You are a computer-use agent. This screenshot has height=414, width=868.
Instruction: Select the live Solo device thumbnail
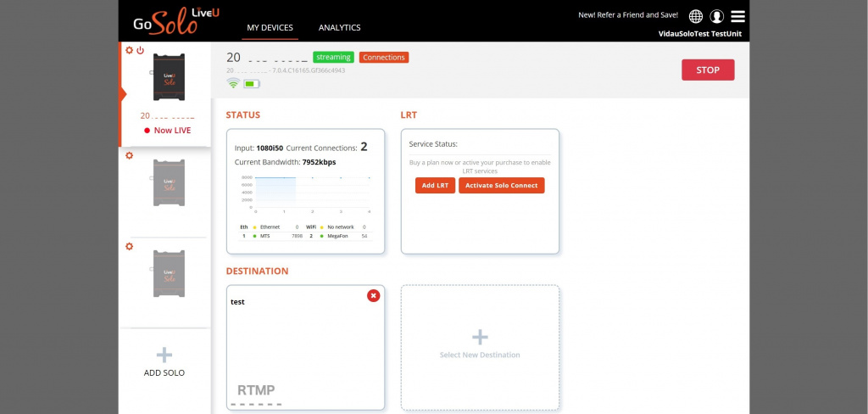(x=169, y=76)
